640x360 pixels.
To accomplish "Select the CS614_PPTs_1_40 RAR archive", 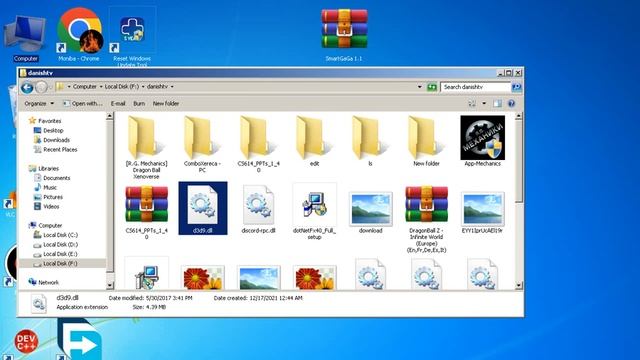I will [146, 212].
